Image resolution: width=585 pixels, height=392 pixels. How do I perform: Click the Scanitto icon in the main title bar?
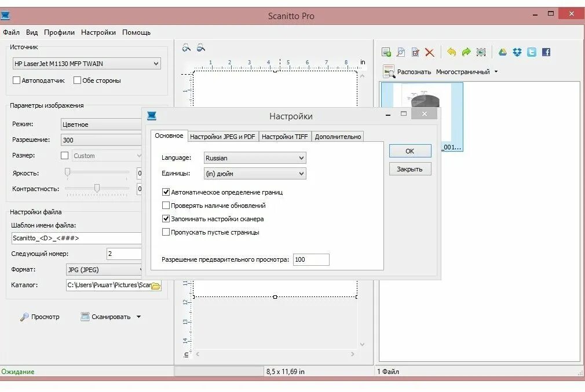(x=5, y=16)
